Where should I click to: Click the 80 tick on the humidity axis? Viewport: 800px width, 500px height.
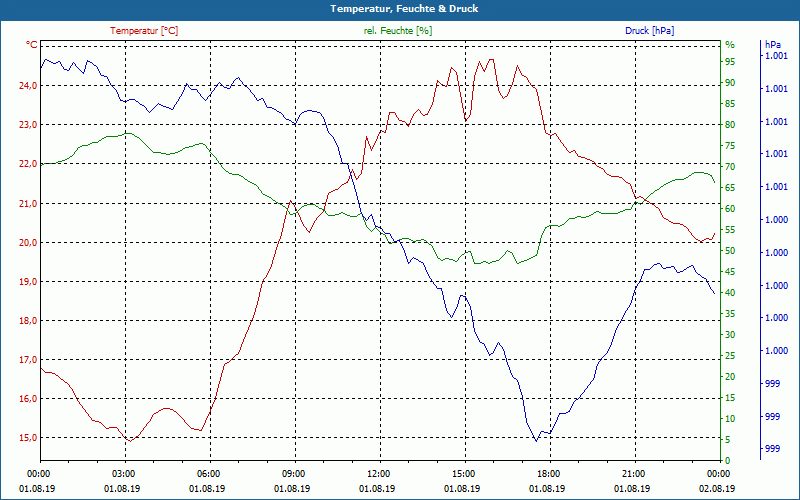point(730,124)
